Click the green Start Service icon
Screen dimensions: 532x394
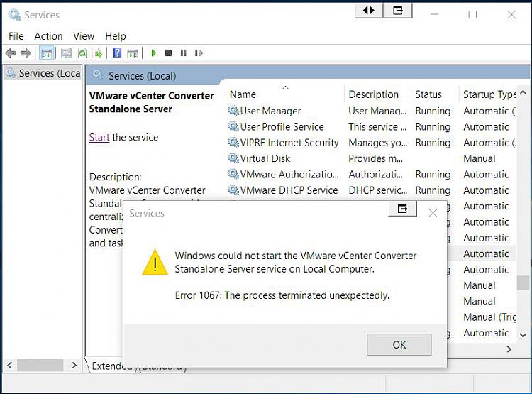(x=154, y=53)
